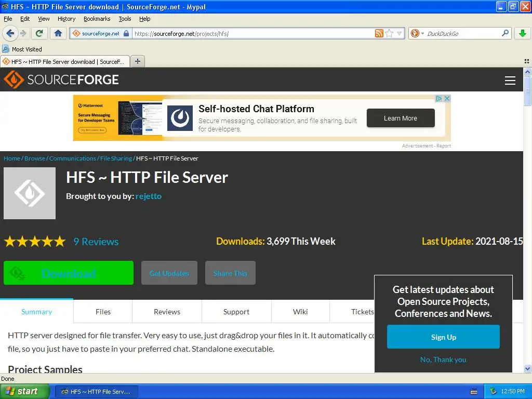The image size is (532, 399).
Task: Switch to the Wiki tab
Action: click(300, 312)
